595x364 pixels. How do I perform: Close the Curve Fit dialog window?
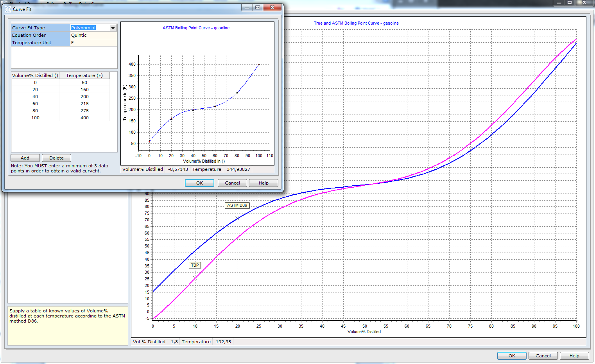click(x=272, y=7)
